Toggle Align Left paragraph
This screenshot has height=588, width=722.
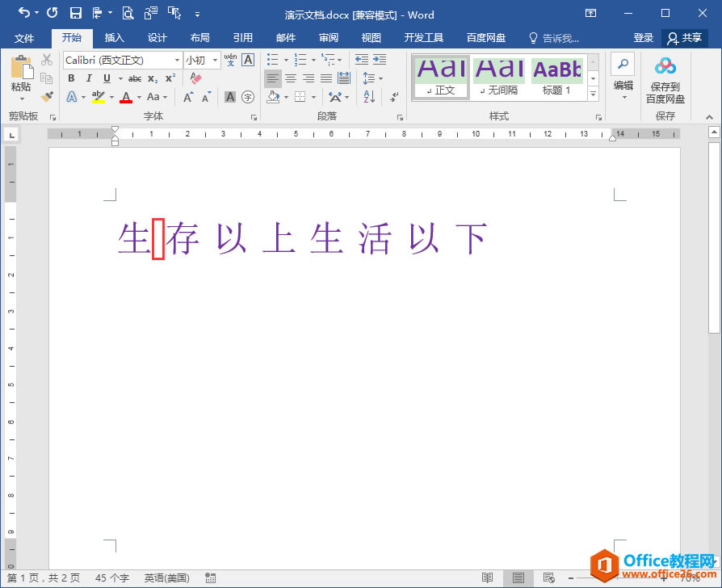273,78
